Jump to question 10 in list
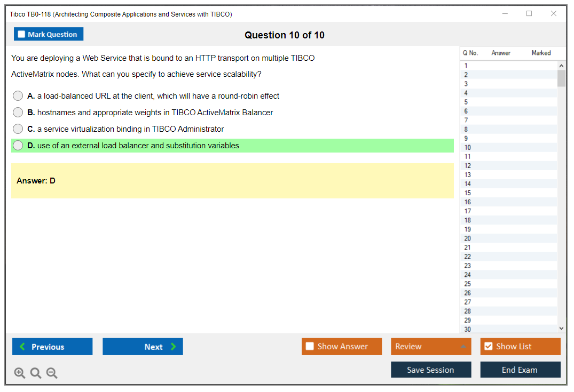Image resolution: width=574 pixels, height=392 pixels. coord(468,148)
